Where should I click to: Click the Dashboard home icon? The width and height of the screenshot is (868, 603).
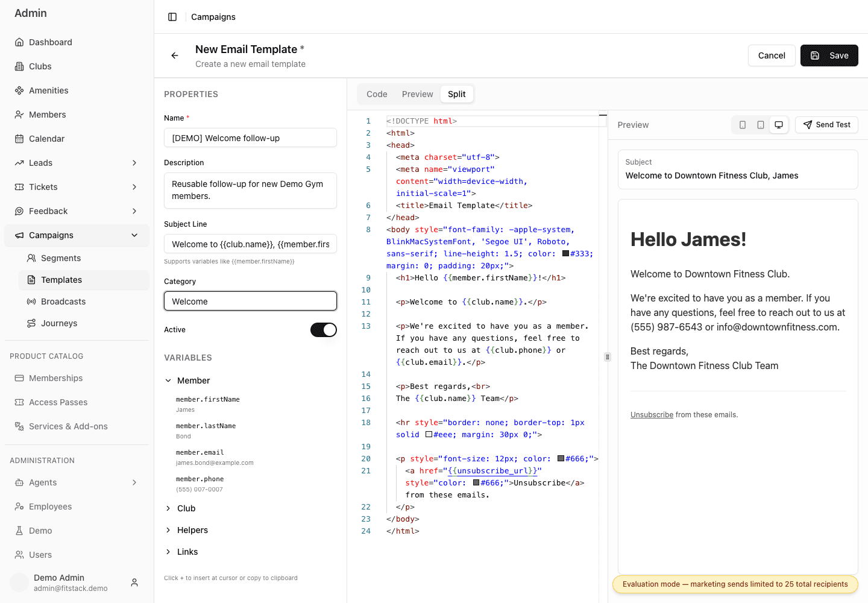pos(19,42)
